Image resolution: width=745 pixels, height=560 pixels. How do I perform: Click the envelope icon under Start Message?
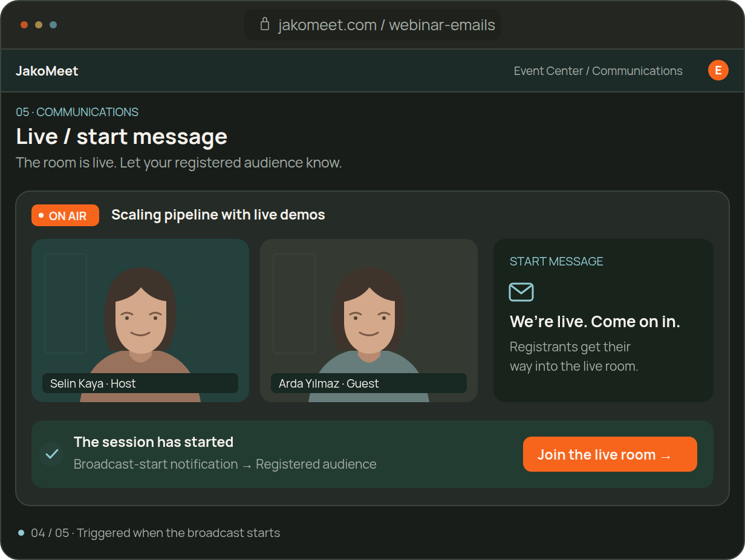521,292
